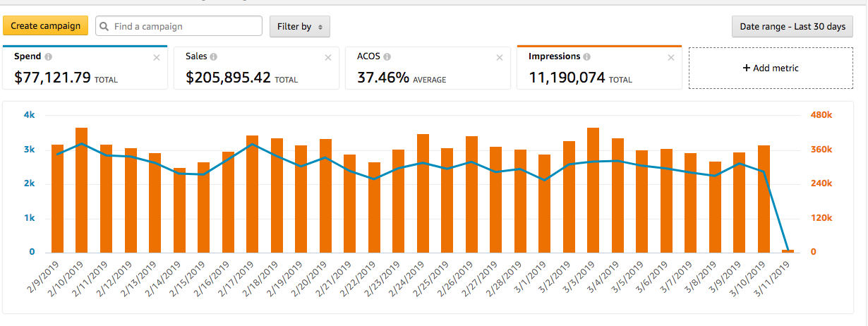Click the tiny orange bar for 3/11/2019
Viewport: 868px width, 326px height.
click(788, 250)
